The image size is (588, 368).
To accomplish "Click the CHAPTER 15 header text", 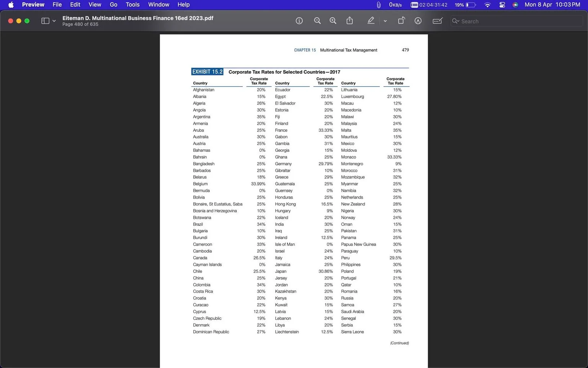I will tap(305, 50).
